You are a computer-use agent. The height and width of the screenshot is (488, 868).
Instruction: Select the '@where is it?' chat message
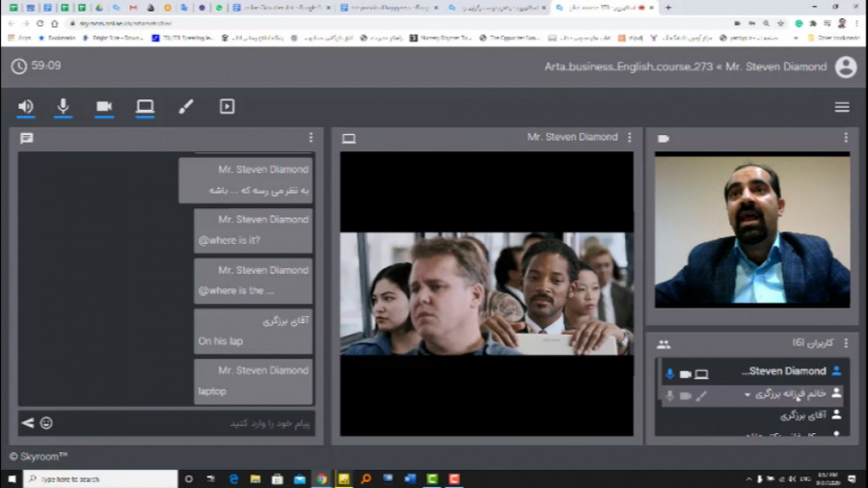[253, 230]
